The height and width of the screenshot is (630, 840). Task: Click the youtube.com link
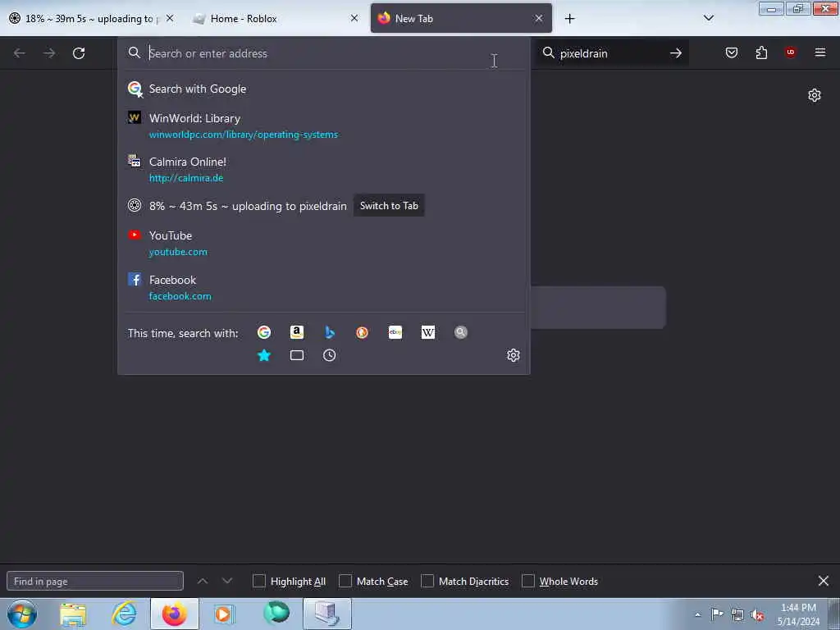pos(178,252)
